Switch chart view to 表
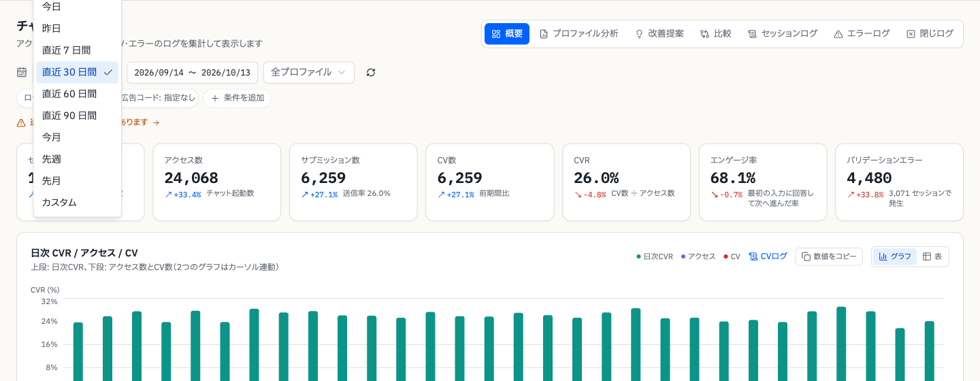The width and height of the screenshot is (980, 381). pyautogui.click(x=932, y=256)
